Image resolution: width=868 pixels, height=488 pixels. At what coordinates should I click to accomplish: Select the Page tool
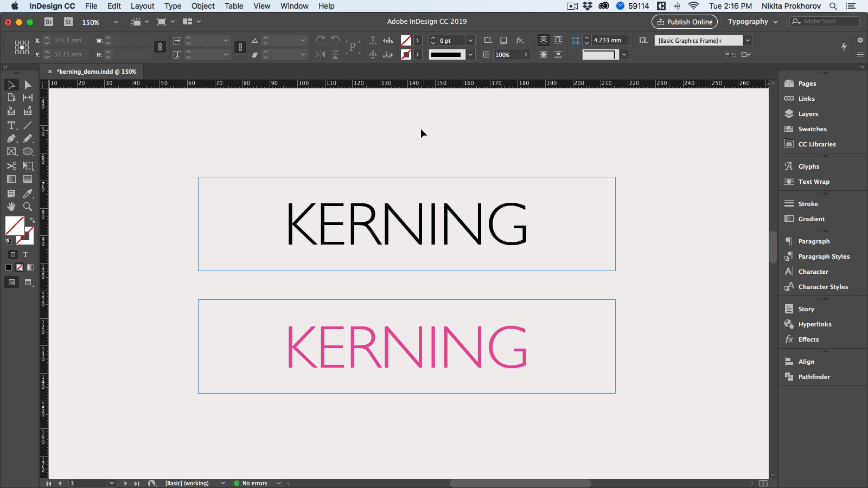pos(11,98)
